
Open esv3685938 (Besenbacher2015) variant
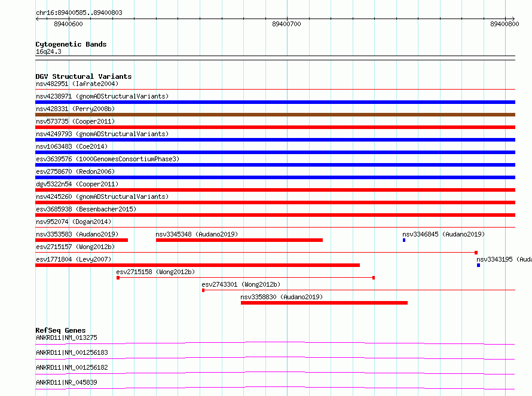[86, 209]
